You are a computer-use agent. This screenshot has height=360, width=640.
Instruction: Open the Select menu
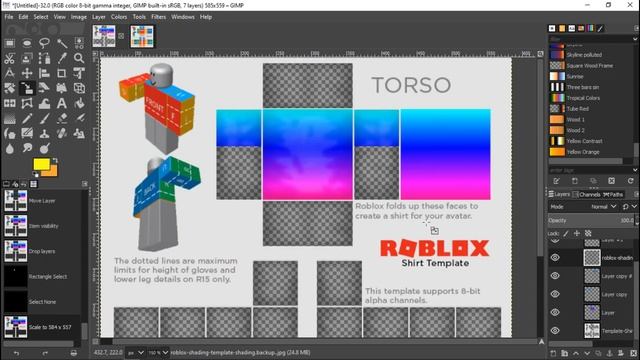(x=41, y=17)
